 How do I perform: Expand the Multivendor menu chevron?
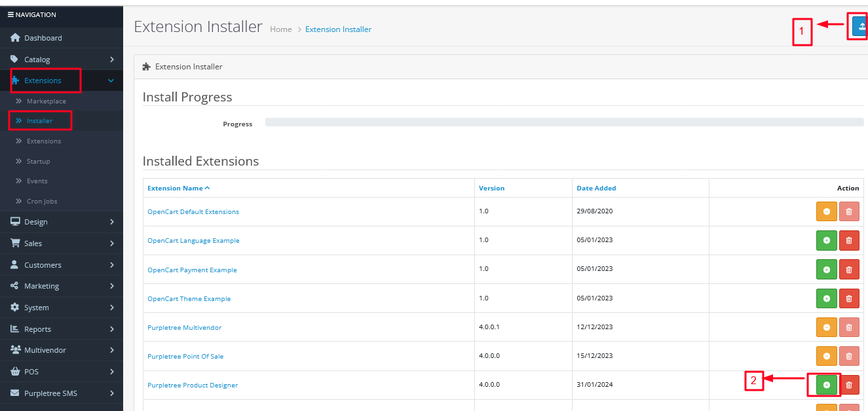[112, 350]
